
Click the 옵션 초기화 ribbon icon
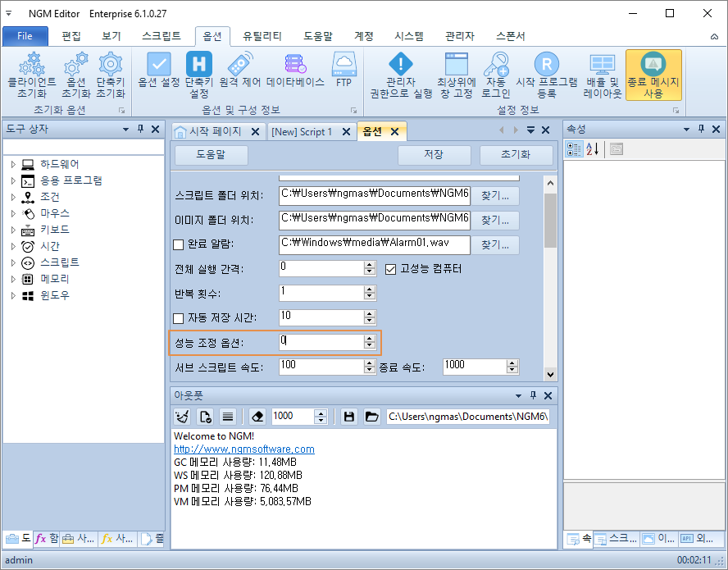[x=75, y=75]
